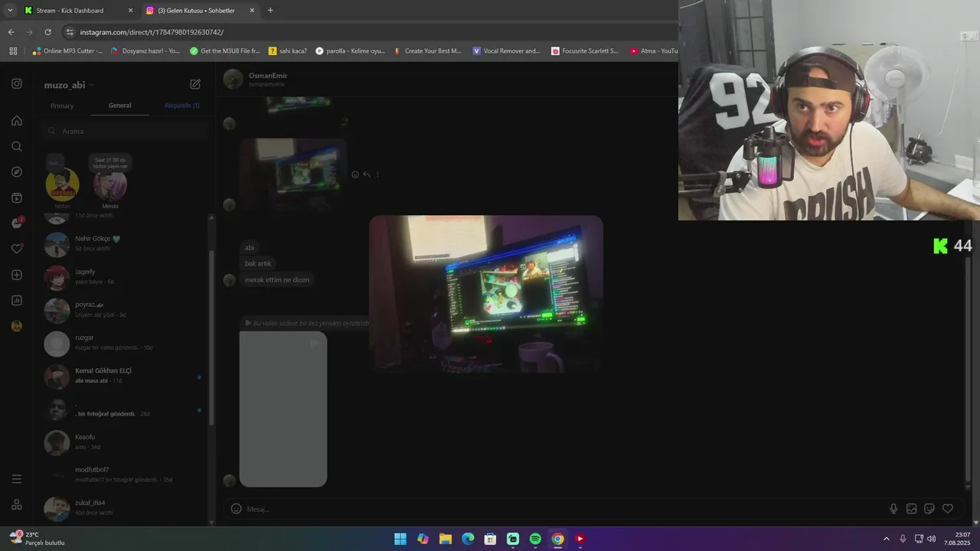Open the More hamburger menu icon
This screenshot has width=980, height=551.
(17, 479)
